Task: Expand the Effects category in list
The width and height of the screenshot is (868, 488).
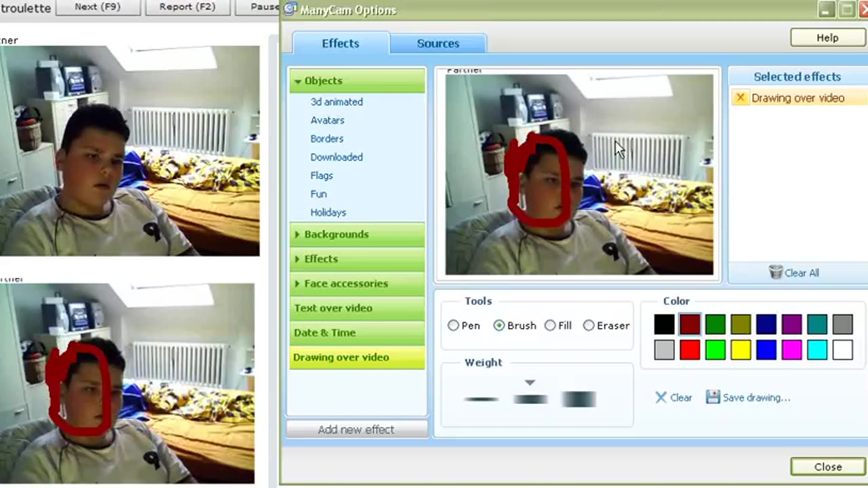Action: point(357,259)
